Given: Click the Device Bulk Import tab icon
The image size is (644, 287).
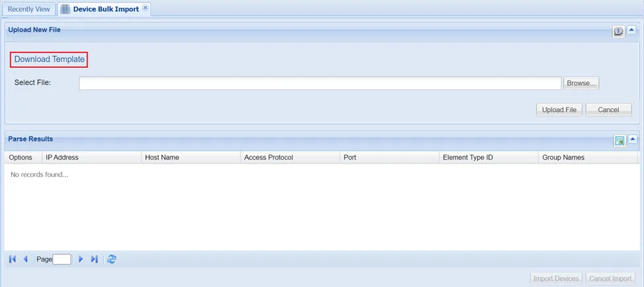Looking at the screenshot, I should pos(65,9).
